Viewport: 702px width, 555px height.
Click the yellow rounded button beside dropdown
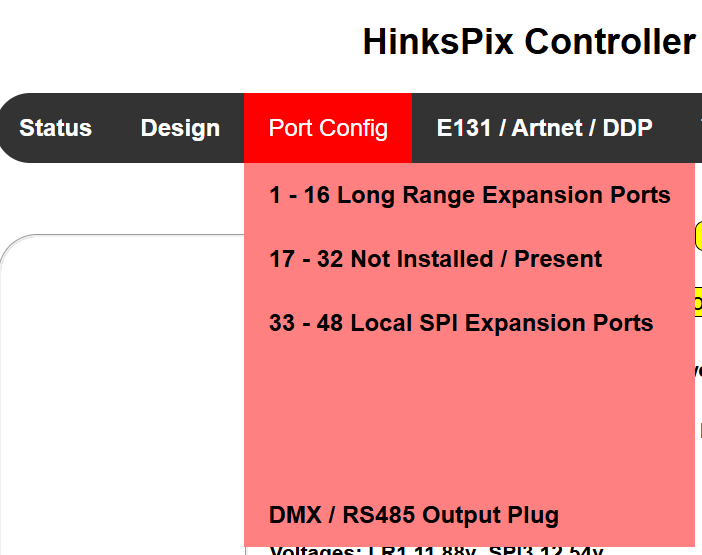698,235
